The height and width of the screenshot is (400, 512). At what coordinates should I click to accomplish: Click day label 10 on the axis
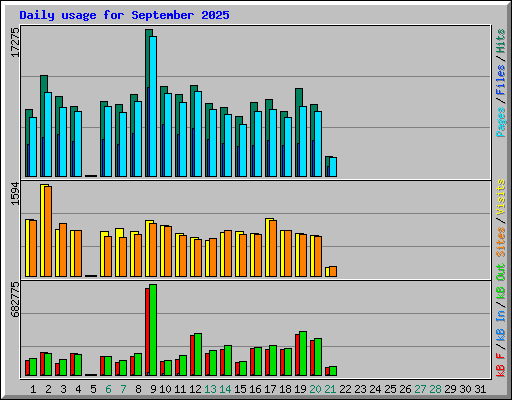[165, 389]
